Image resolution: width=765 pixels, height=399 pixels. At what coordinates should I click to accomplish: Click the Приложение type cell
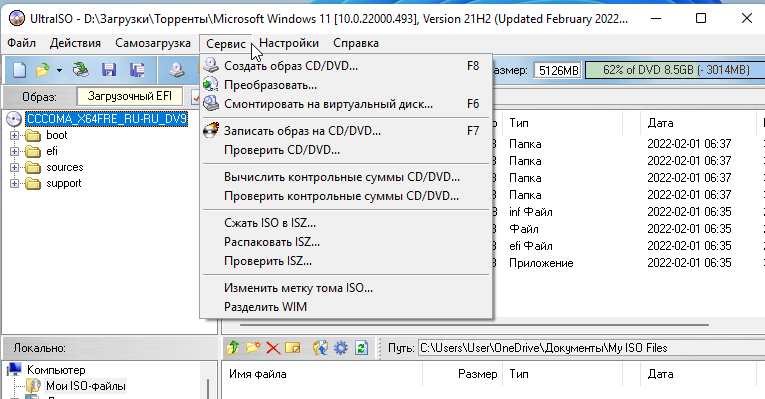pyautogui.click(x=541, y=263)
